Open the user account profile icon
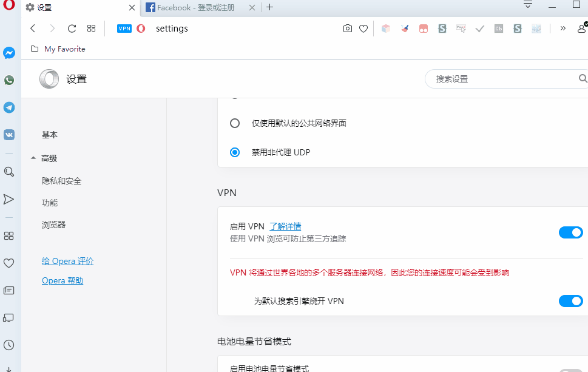The image size is (588, 372). [582, 28]
